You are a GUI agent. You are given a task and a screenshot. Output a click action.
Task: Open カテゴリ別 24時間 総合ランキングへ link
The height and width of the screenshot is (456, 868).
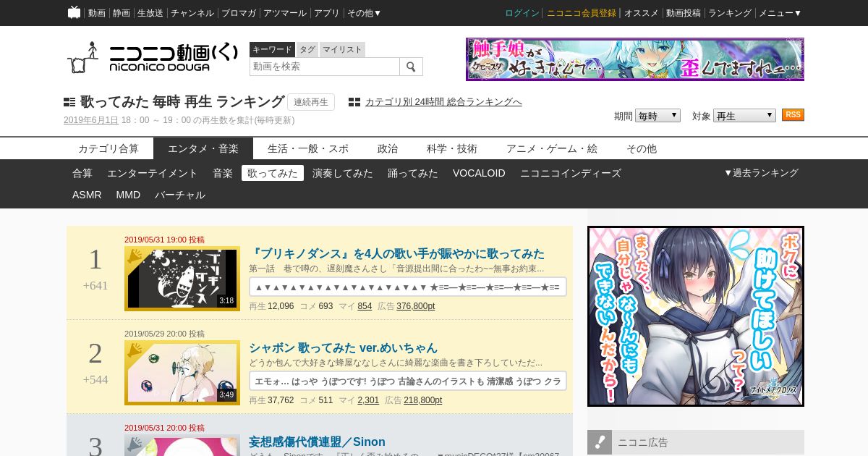coord(443,102)
